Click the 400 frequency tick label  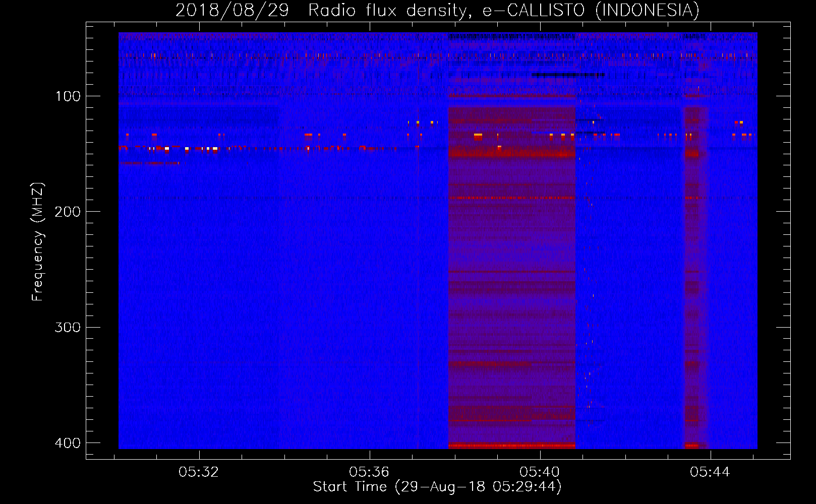[68, 443]
